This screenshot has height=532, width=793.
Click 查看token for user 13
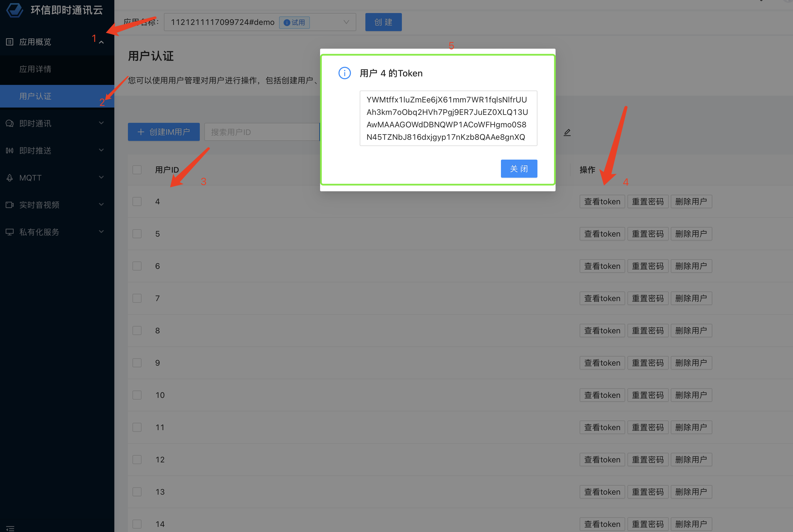(x=602, y=492)
